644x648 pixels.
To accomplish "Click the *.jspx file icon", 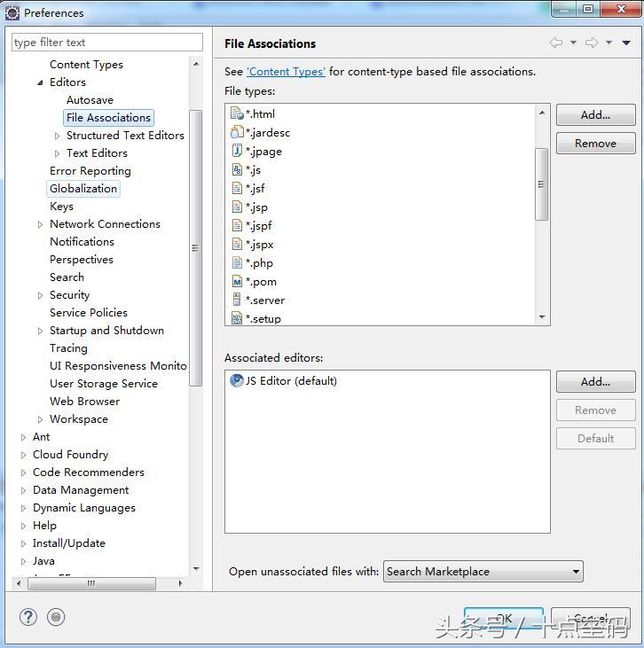I will (x=237, y=245).
